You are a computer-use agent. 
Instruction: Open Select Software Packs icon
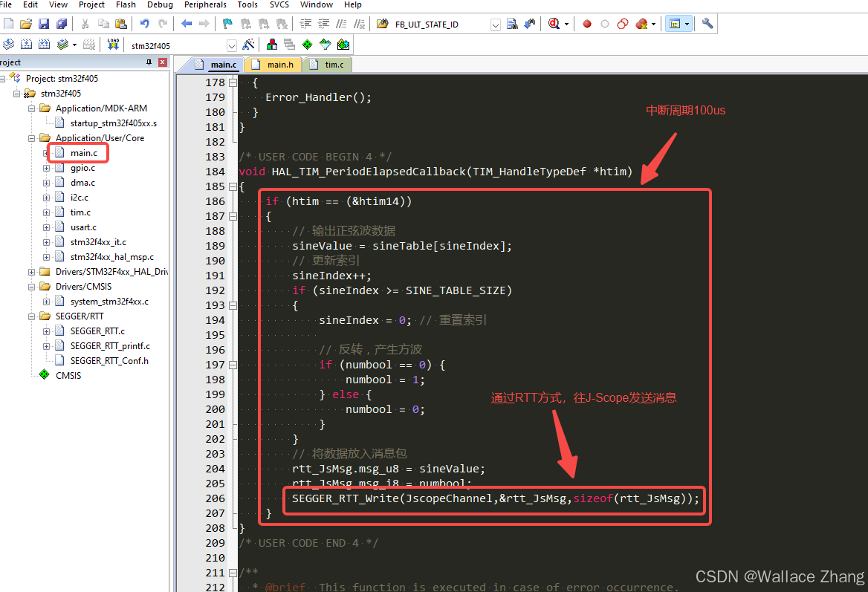[325, 45]
